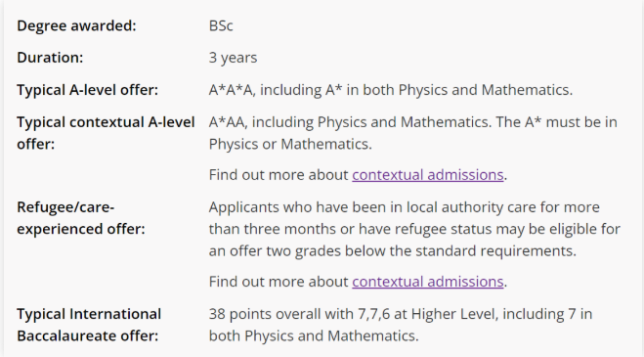Click the 'Physics or Mathematics.' text line
Viewport: 644px width, 357px height.
tap(290, 145)
